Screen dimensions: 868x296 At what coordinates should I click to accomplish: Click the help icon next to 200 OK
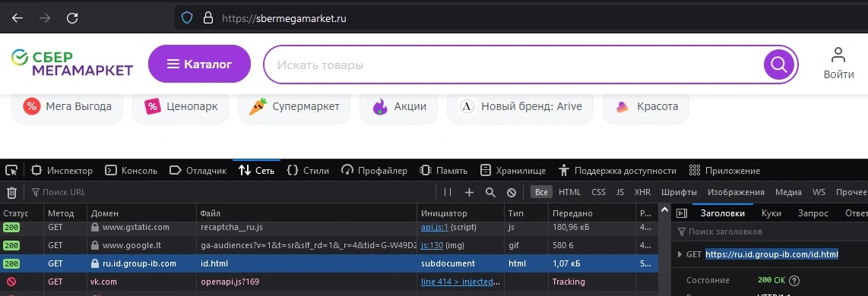coord(794,281)
